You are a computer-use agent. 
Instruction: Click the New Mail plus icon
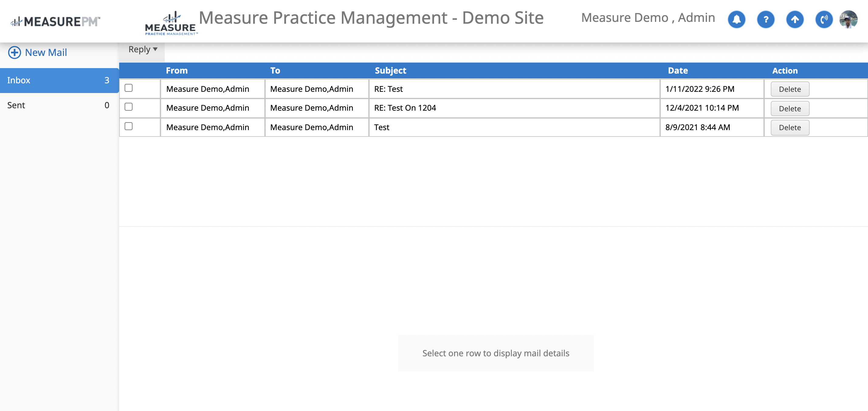pyautogui.click(x=15, y=53)
